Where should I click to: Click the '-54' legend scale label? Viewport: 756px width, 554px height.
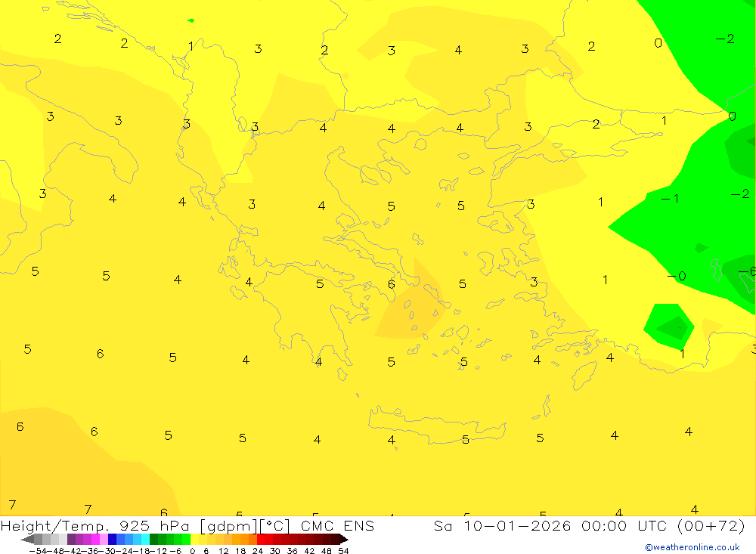click(x=38, y=551)
